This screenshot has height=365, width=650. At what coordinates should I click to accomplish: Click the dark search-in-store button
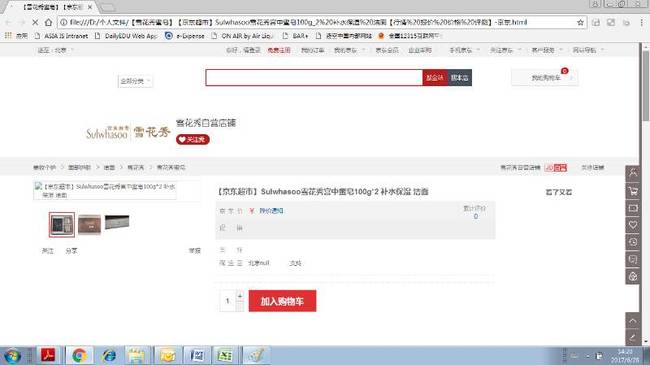459,78
